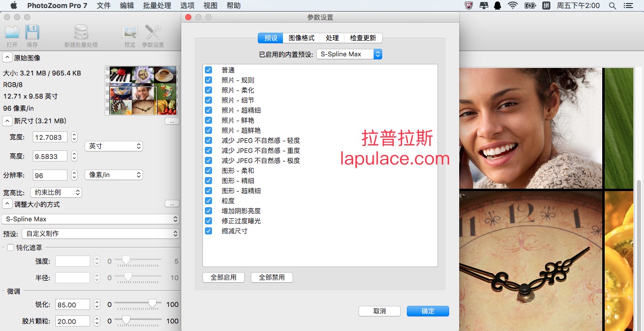Toggle the 照片 - 超精细 preset checkbox
Viewport: 644px width, 331px height.
tap(208, 110)
